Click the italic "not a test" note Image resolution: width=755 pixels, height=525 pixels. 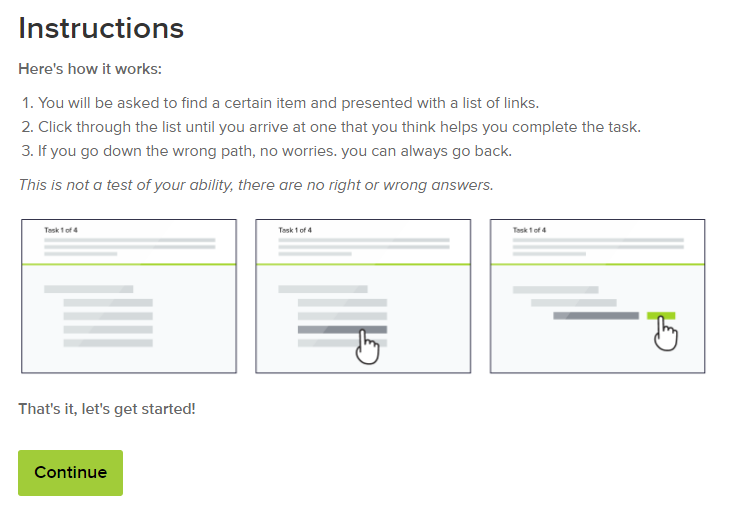[x=256, y=185]
